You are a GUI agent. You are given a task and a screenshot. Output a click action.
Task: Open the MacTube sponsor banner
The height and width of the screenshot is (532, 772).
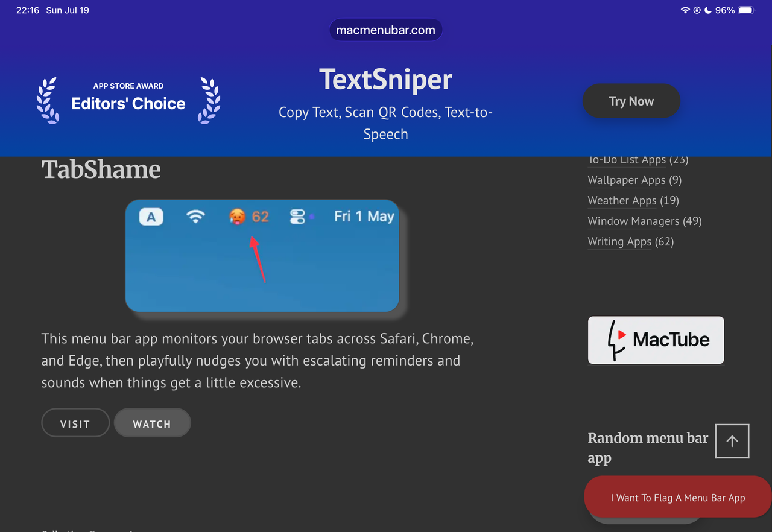tap(656, 340)
